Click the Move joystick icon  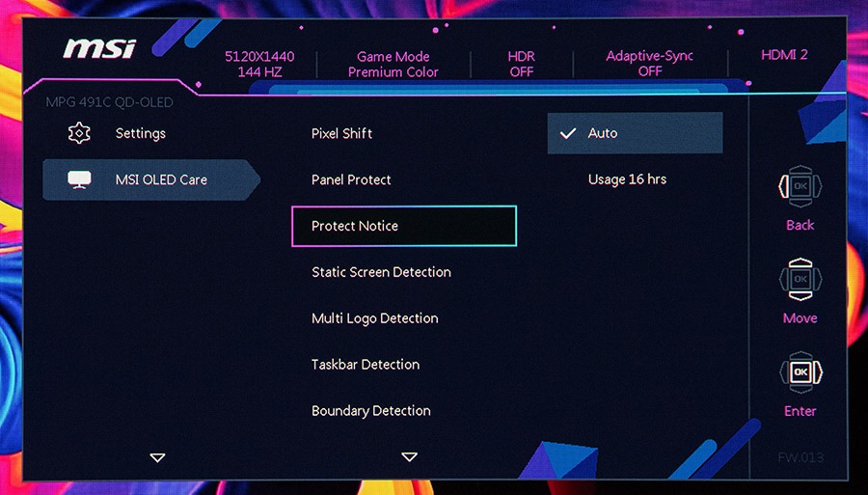tap(800, 279)
